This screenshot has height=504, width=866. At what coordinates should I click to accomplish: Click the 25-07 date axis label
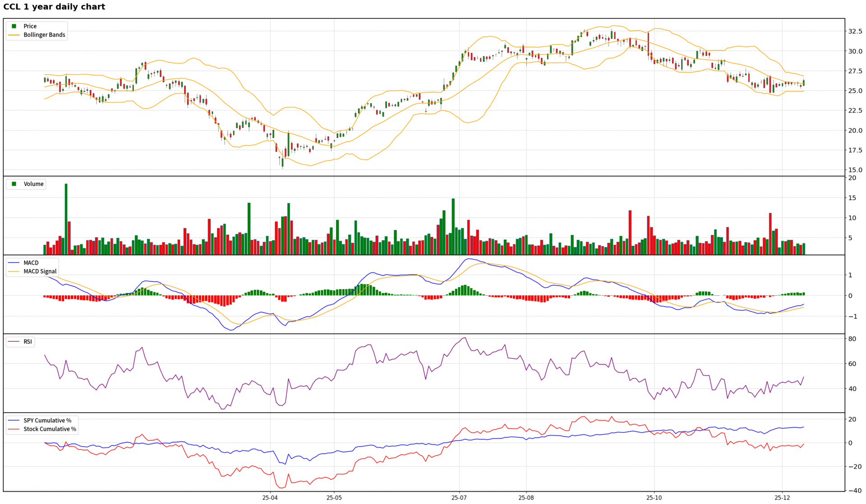(459, 498)
